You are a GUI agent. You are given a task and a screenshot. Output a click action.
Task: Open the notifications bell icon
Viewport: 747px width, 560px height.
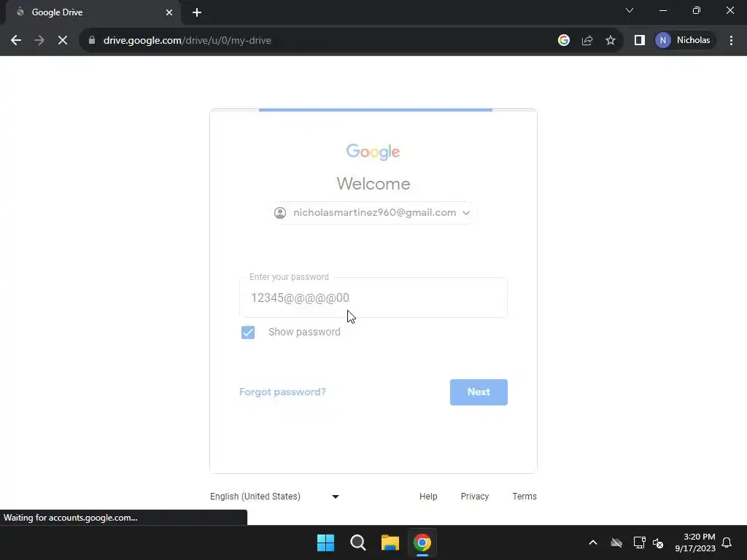click(x=727, y=542)
